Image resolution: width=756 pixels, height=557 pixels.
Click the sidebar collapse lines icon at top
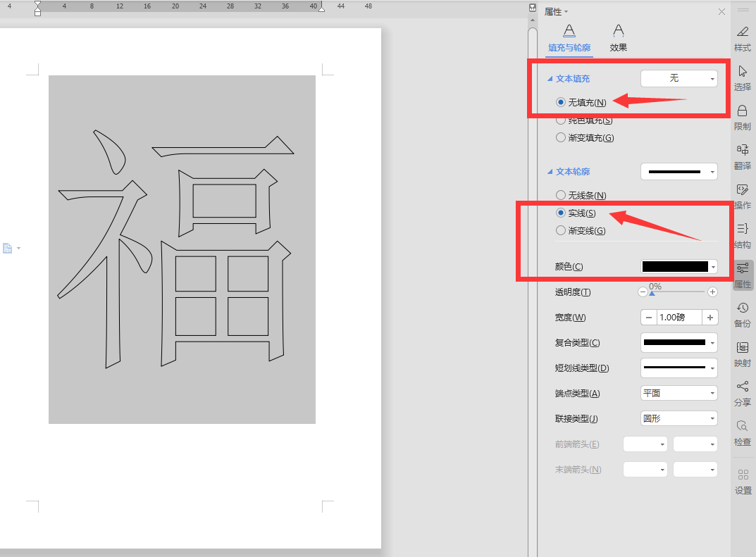743,10
